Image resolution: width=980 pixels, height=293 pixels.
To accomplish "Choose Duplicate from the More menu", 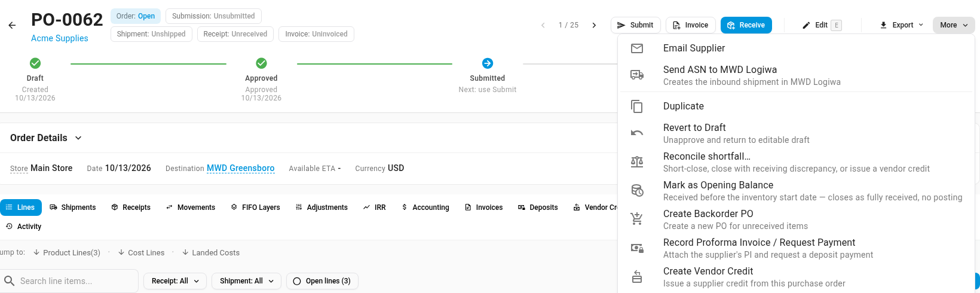I will tap(796, 106).
